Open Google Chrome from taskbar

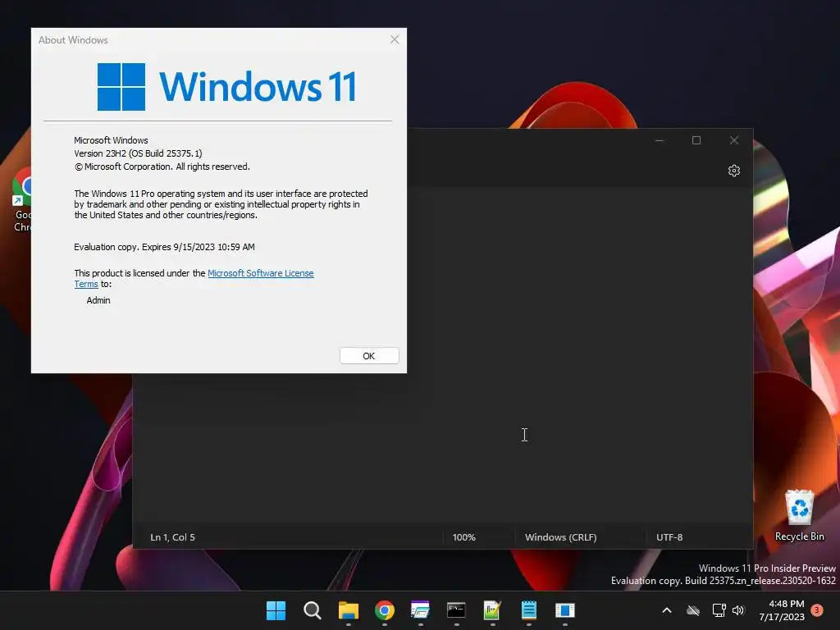(x=385, y=610)
